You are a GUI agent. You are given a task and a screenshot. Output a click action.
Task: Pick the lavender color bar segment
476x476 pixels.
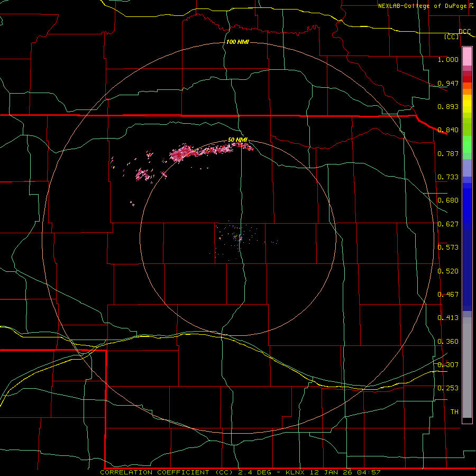pyautogui.click(x=467, y=168)
